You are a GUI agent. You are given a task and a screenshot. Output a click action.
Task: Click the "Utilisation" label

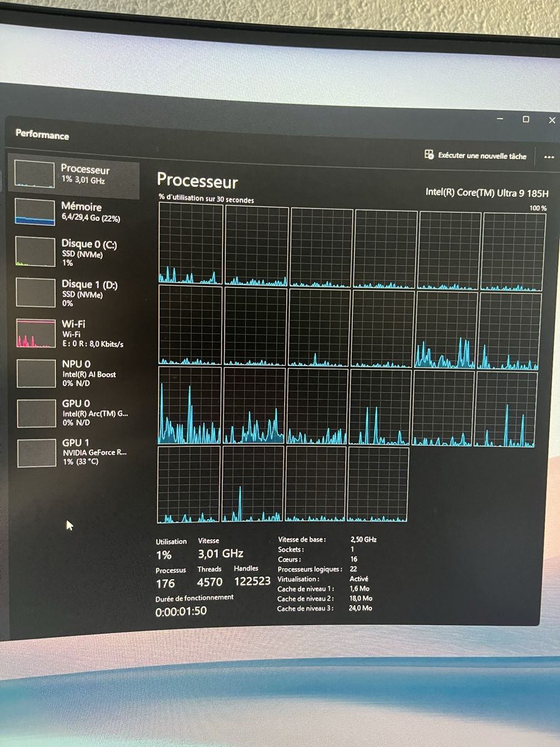171,542
